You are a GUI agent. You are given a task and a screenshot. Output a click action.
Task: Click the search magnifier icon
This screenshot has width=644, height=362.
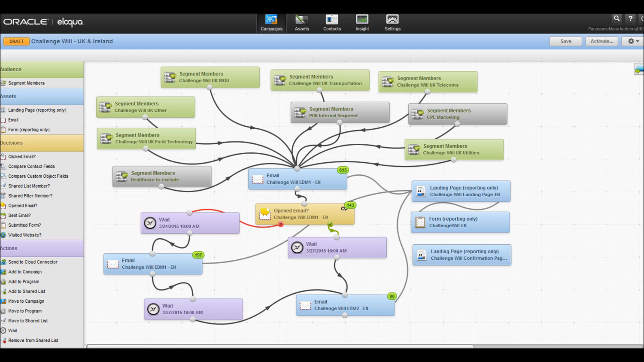617,18
